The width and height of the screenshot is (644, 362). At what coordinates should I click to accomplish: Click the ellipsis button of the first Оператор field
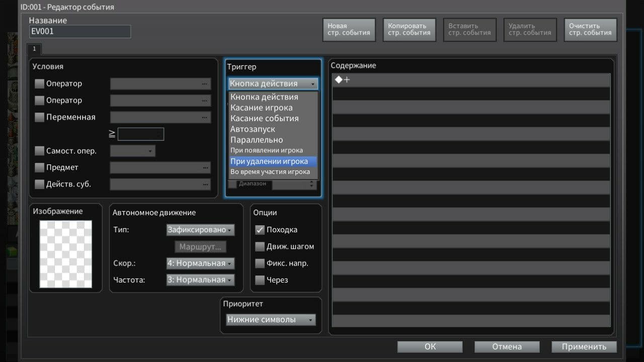204,84
